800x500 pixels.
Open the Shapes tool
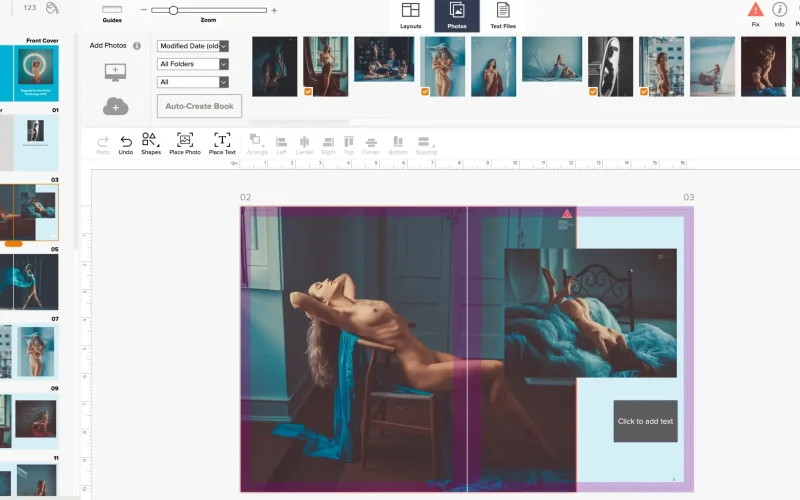coord(150,140)
